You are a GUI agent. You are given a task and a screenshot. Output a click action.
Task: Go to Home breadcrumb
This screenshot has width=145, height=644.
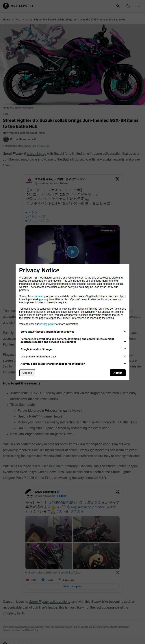coord(7,20)
